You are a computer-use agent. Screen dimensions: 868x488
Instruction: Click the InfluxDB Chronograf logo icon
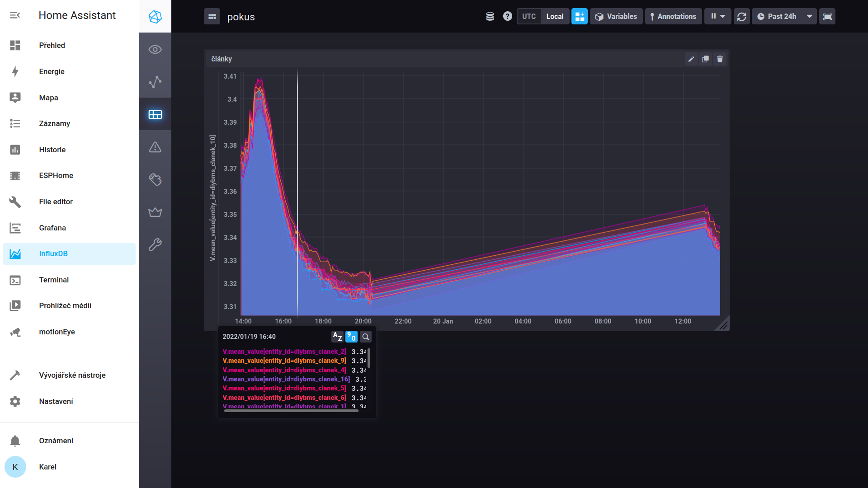pyautogui.click(x=155, y=17)
